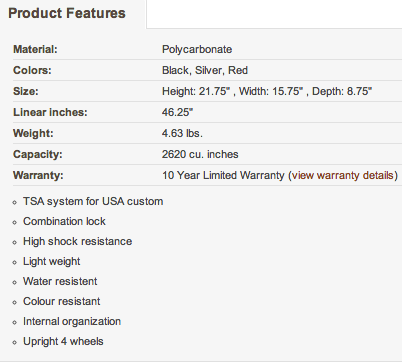
Task: Click the Linear inches value 46.25"
Action: click(177, 112)
